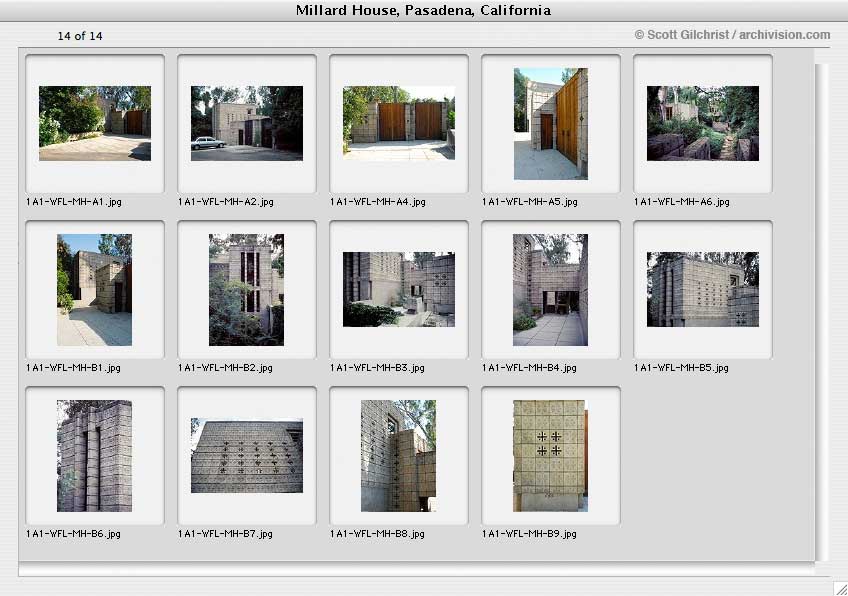Select thumbnail 1A1-WFL-MH-A6 garden view

[703, 123]
